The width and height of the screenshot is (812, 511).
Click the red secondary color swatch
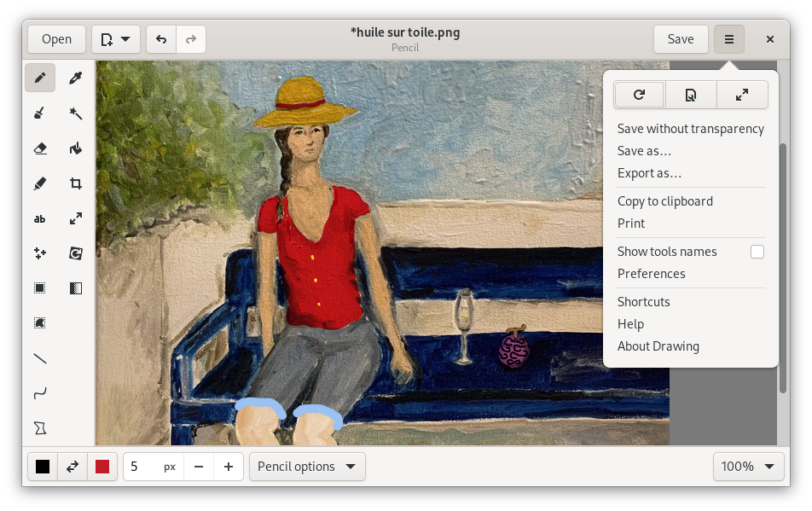[102, 467]
